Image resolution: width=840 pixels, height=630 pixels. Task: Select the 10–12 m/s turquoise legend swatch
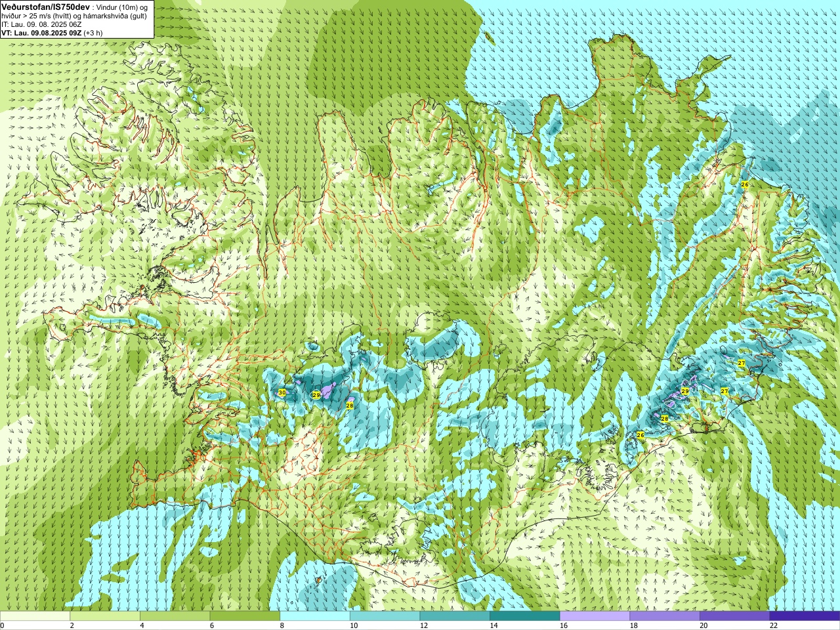point(385,616)
